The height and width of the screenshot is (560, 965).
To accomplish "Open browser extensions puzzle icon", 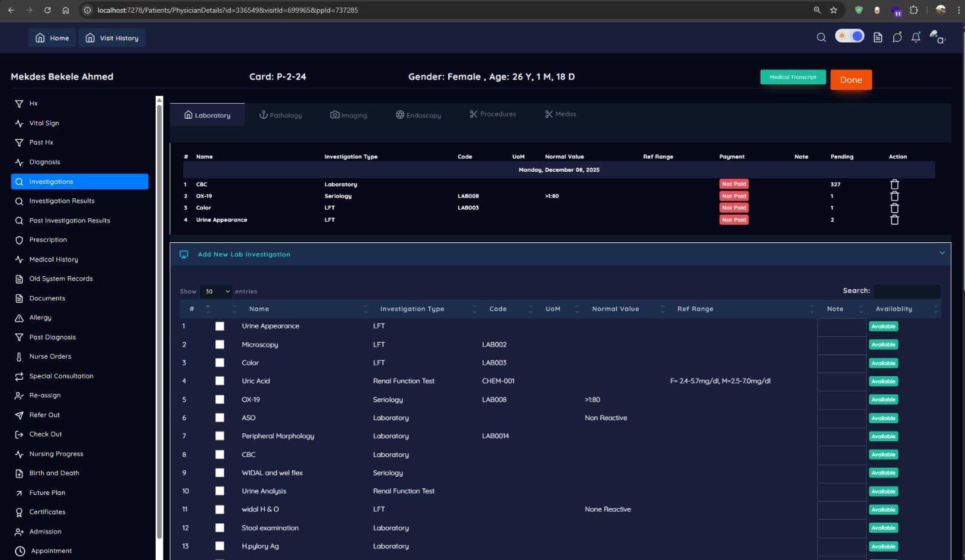I will coord(914,10).
